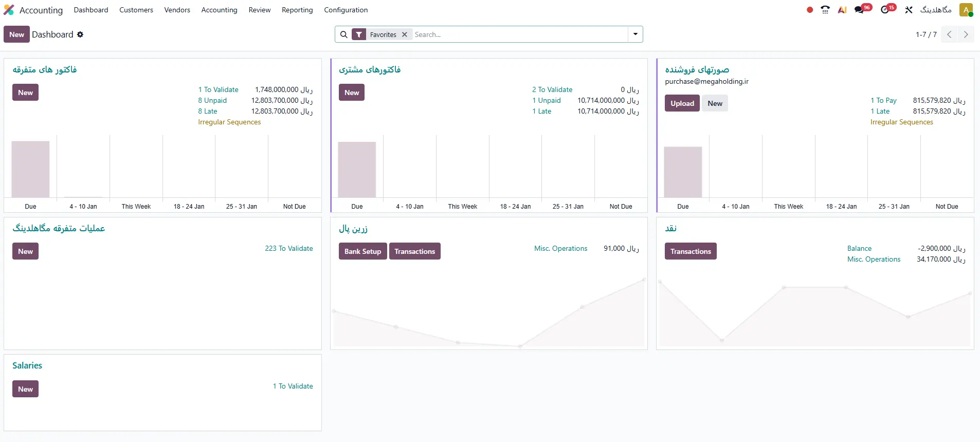Go to the previous page arrow

point(949,34)
